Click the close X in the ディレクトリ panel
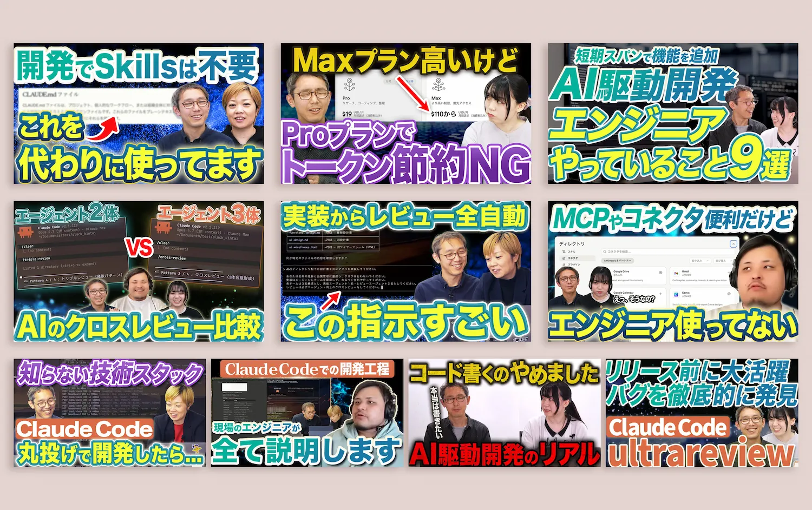This screenshot has width=812, height=510. pyautogui.click(x=734, y=244)
